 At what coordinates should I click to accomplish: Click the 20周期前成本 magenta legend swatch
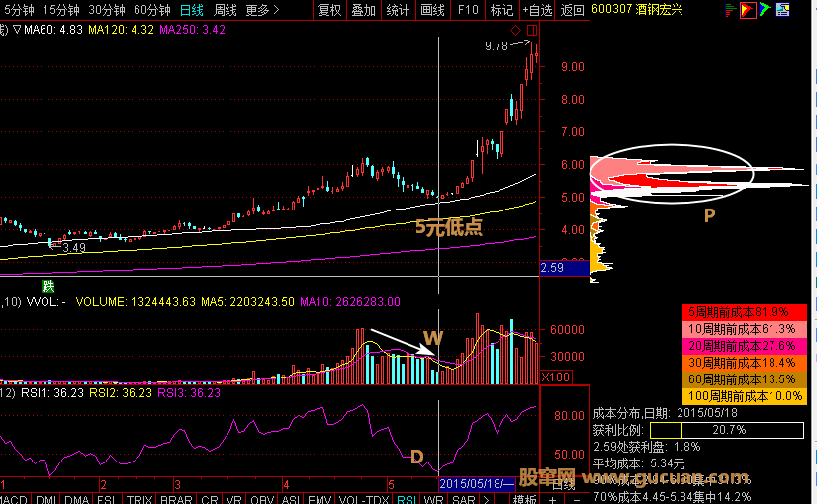point(745,346)
